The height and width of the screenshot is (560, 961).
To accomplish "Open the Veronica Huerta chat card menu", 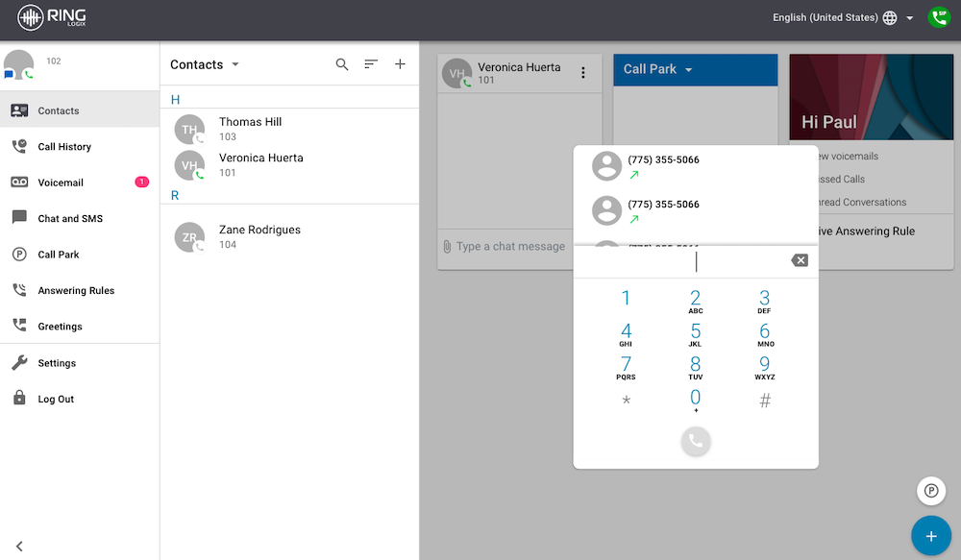I will [x=583, y=73].
